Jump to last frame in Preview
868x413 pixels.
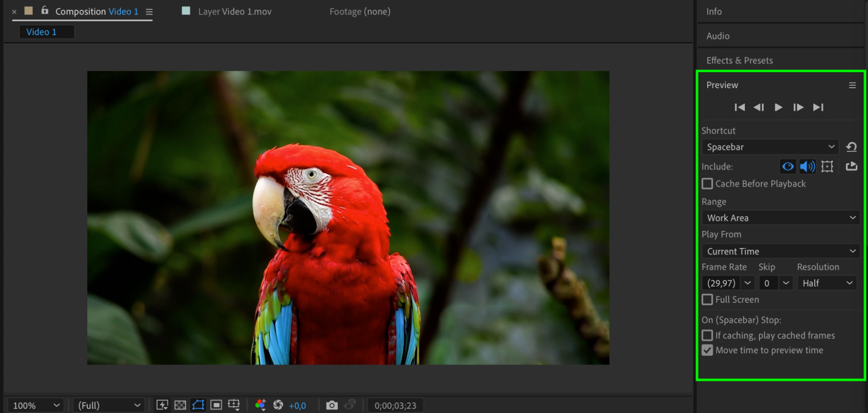(818, 107)
